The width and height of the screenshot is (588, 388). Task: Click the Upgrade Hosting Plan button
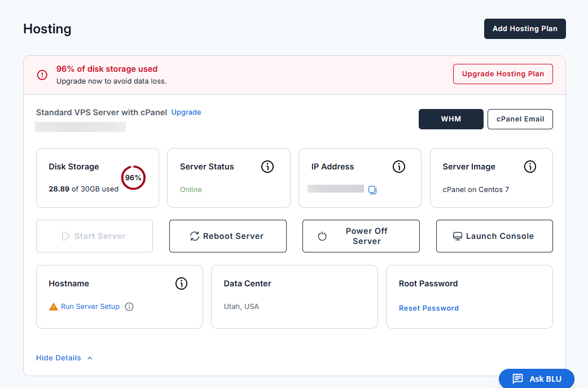click(x=503, y=73)
